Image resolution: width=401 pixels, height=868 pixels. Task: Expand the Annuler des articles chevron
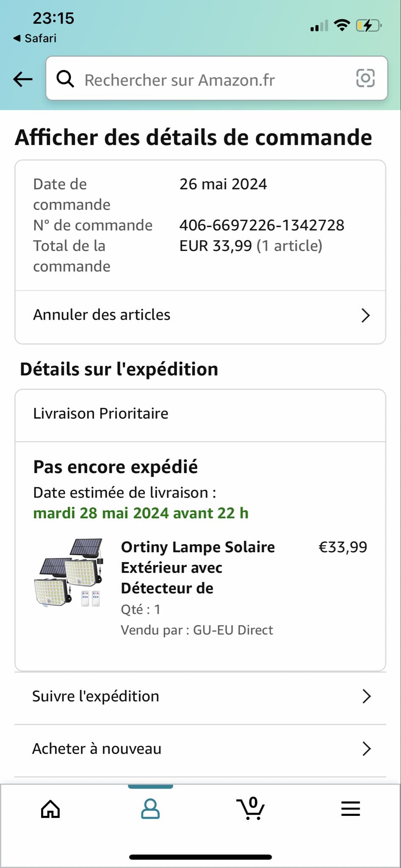click(x=365, y=315)
